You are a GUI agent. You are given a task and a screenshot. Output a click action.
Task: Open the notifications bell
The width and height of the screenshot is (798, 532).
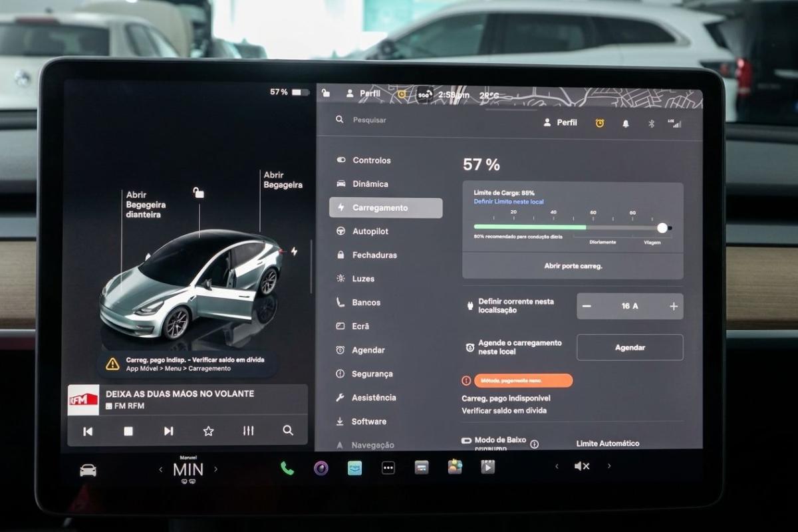(626, 124)
